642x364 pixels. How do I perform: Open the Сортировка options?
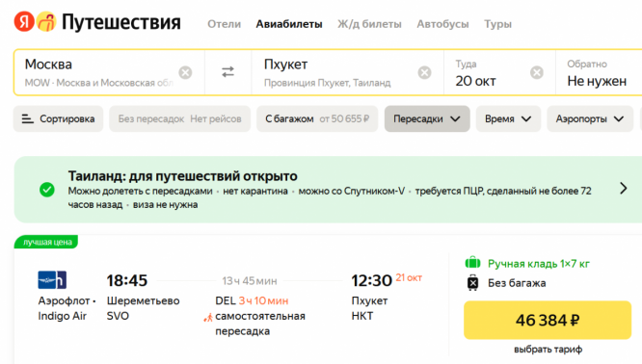58,118
